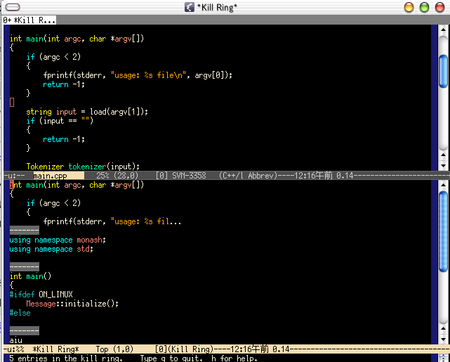The height and width of the screenshot is (362, 450).
Task: Click the '#else' line in the Kill Ring
Action: (x=20, y=313)
